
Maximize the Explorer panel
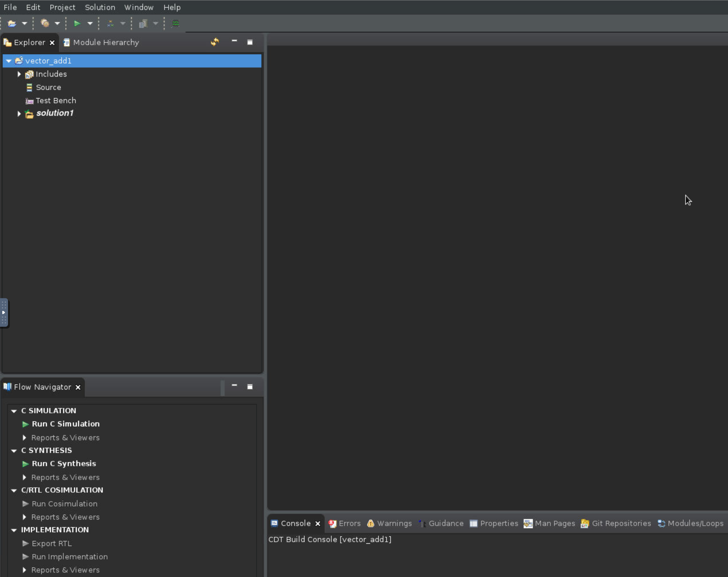pos(250,42)
